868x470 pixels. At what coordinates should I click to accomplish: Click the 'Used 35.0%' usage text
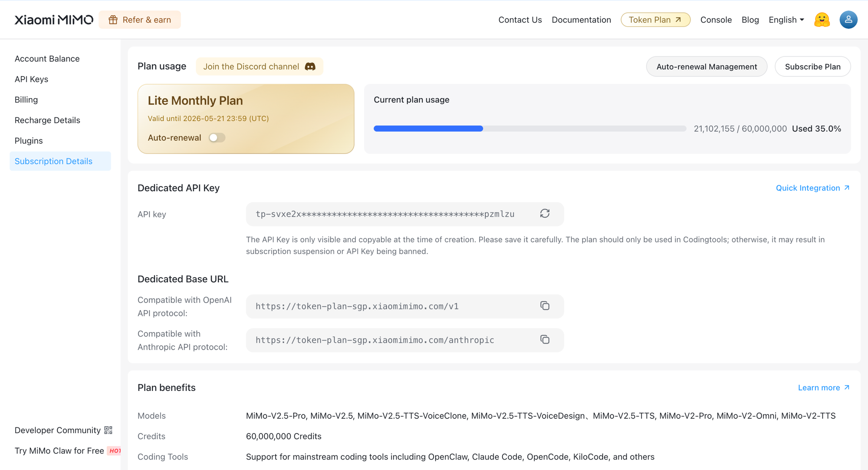(816, 129)
